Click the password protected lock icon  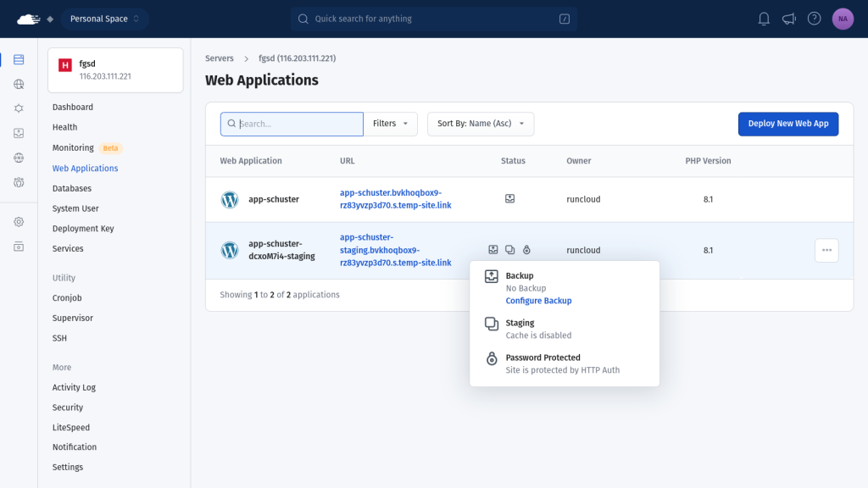[x=526, y=250]
